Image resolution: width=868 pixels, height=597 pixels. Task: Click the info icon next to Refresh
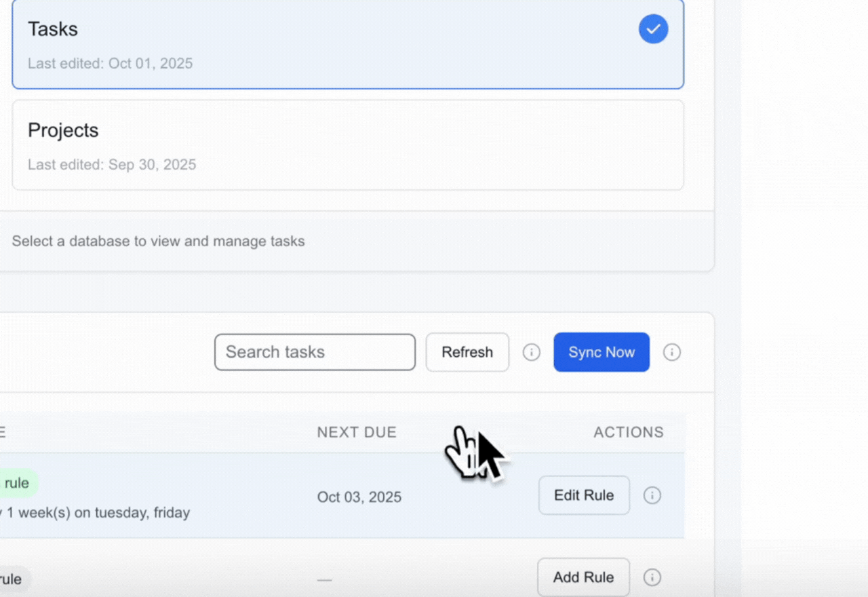pyautogui.click(x=532, y=352)
